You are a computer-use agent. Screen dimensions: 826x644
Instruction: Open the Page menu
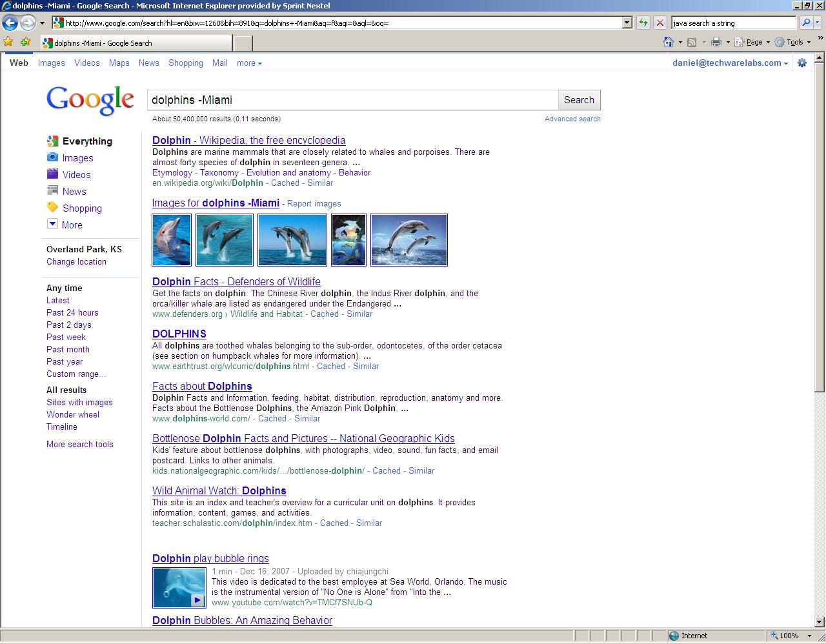(x=752, y=42)
